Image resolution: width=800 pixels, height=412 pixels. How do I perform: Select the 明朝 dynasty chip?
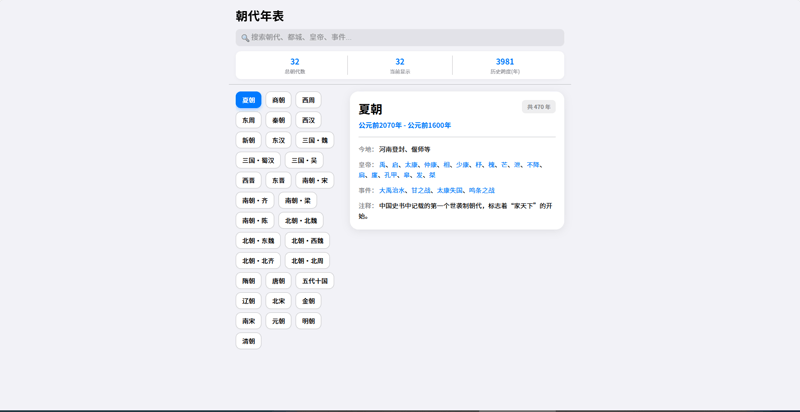coord(309,321)
